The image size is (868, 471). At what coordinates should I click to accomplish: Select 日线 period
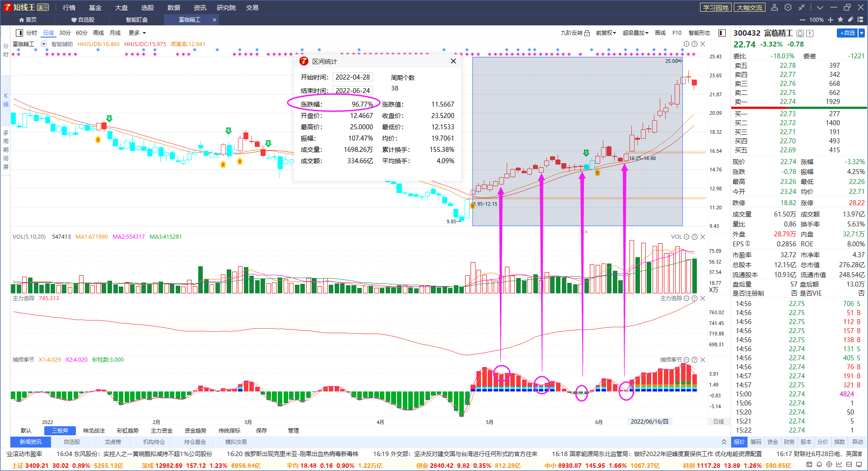point(48,33)
